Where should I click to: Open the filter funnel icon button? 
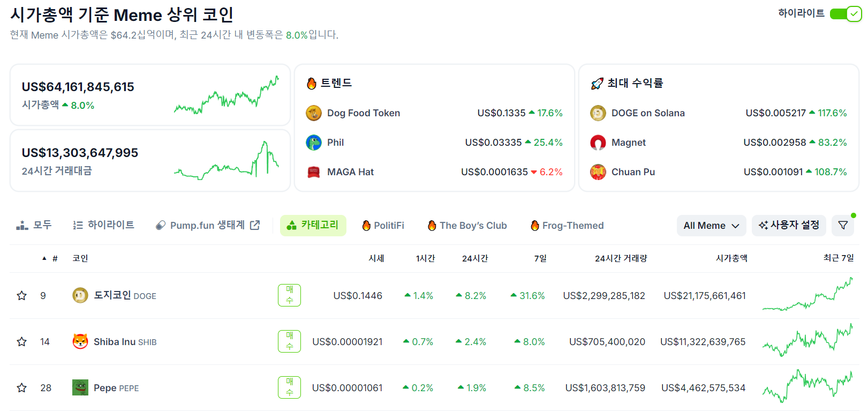[843, 226]
